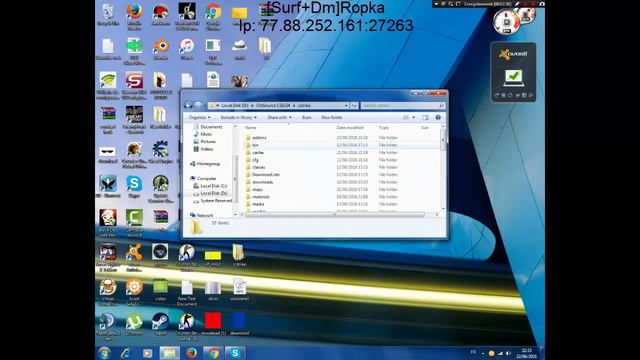Click the New folder toolbar button
Screen dimensions: 640x360
[332, 118]
